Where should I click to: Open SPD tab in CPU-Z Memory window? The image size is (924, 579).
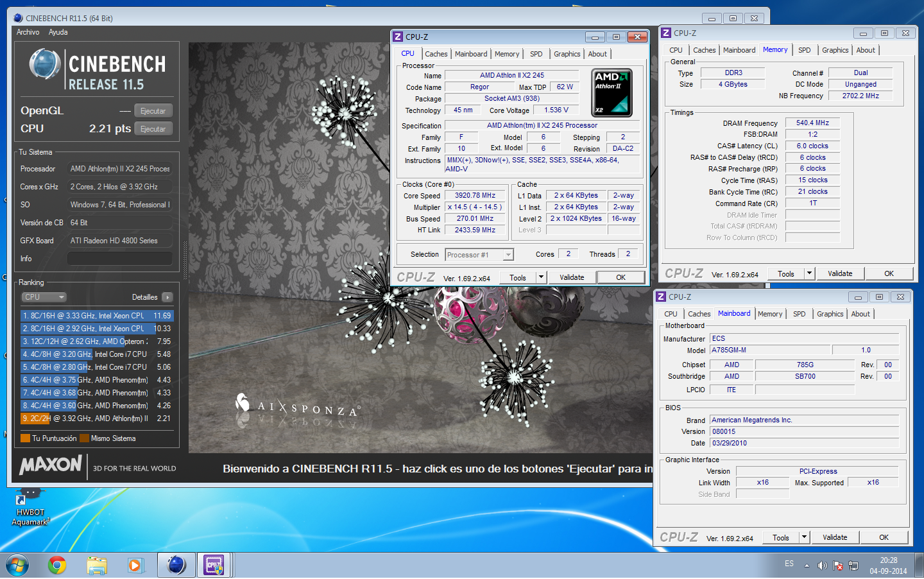pyautogui.click(x=804, y=50)
